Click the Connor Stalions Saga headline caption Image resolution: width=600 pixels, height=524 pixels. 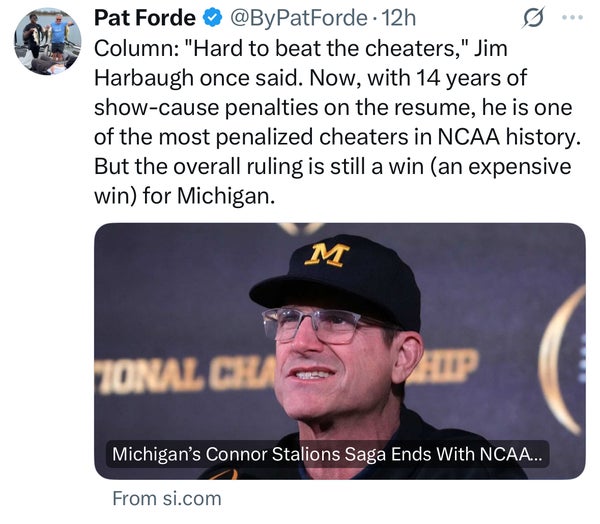[x=327, y=454]
